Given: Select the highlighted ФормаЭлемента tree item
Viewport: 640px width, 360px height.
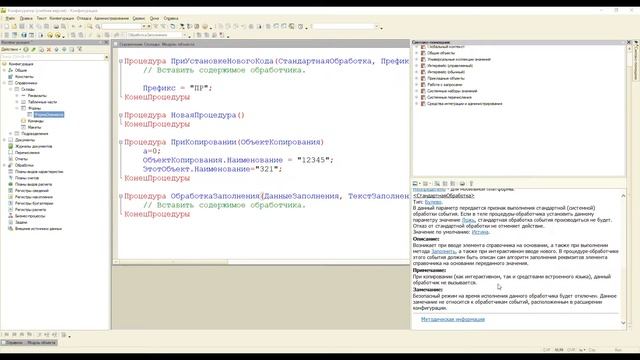Looking at the screenshot, I should tap(49, 115).
